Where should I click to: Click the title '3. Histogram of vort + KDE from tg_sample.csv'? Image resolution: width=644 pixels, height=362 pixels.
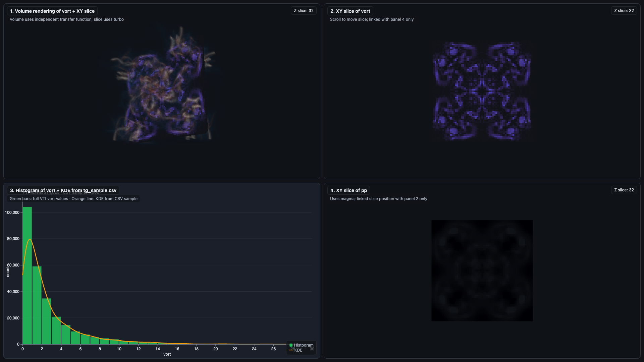63,190
